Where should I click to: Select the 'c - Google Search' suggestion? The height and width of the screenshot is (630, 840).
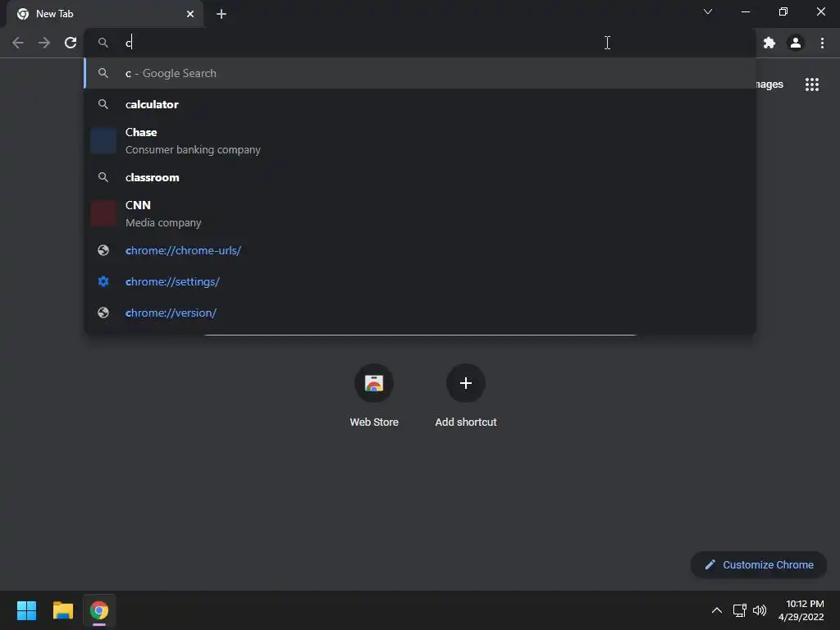pyautogui.click(x=420, y=73)
